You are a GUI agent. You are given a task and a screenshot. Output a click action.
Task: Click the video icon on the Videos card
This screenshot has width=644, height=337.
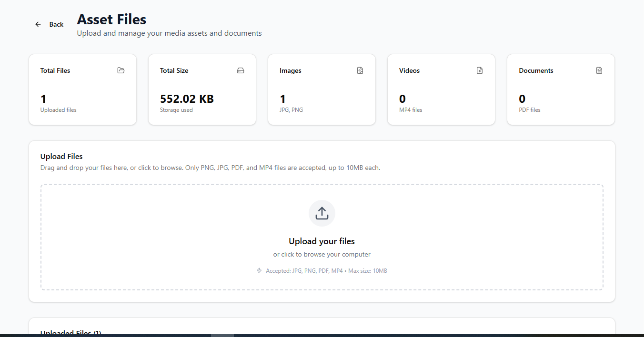click(x=480, y=70)
